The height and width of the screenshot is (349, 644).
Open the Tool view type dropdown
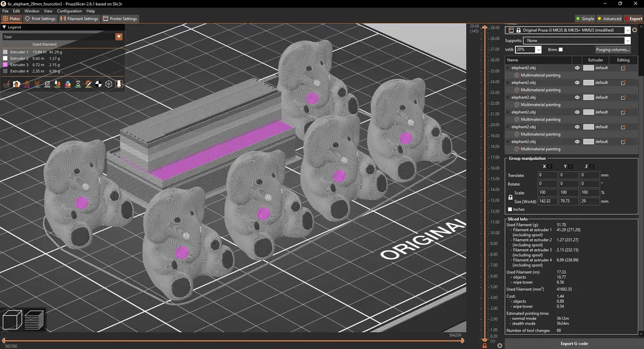point(119,37)
